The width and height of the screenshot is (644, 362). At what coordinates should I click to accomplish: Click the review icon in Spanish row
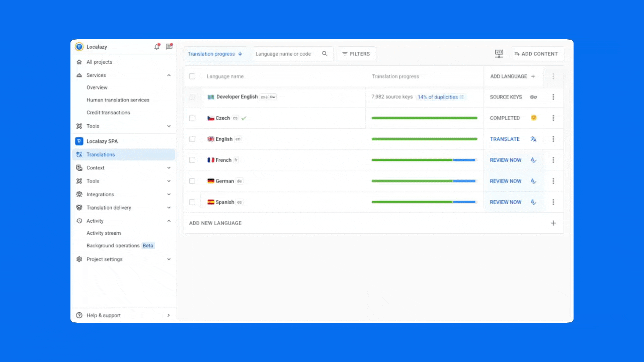533,202
